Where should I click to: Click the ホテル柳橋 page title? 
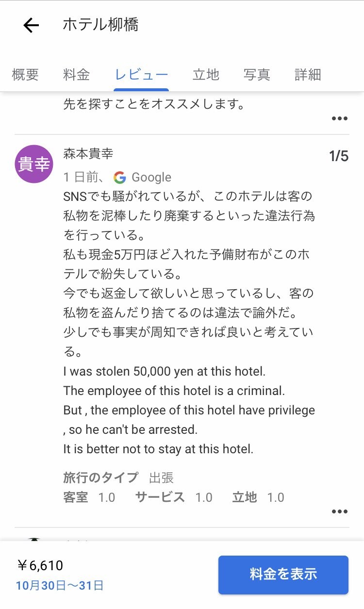point(100,25)
